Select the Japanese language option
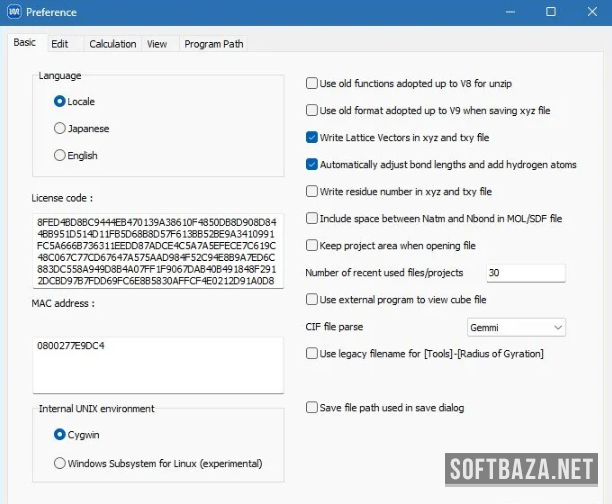This screenshot has width=612, height=504. pyautogui.click(x=61, y=128)
